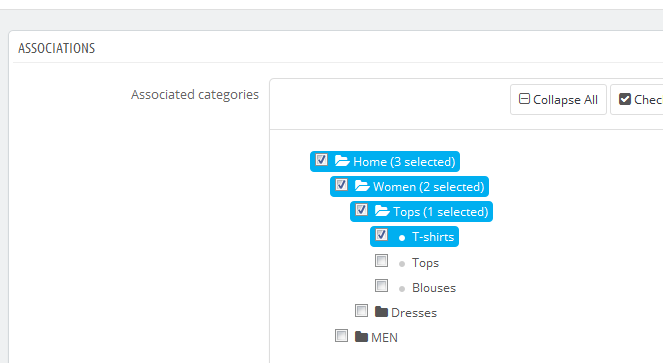Expand the Dresses category node
The image size is (663, 363).
click(x=414, y=313)
